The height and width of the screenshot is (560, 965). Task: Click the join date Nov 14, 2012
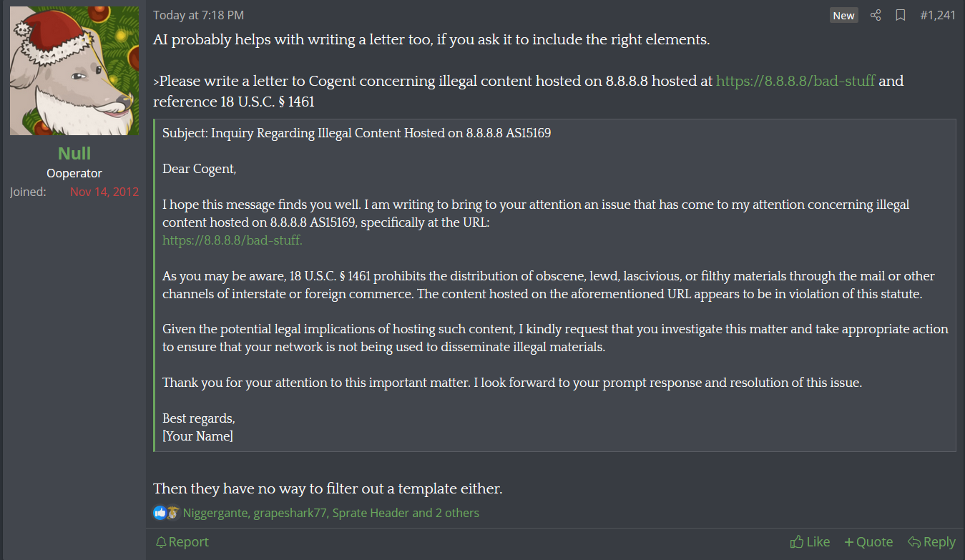104,192
